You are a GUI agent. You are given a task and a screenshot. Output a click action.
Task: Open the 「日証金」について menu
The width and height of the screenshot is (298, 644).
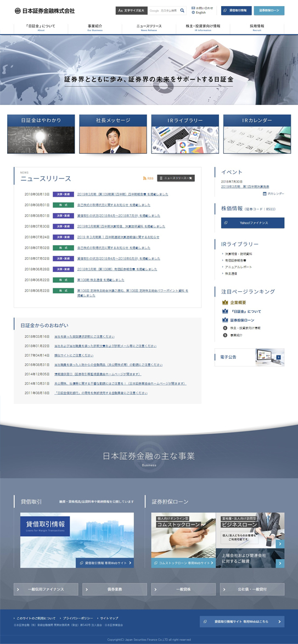[41, 27]
